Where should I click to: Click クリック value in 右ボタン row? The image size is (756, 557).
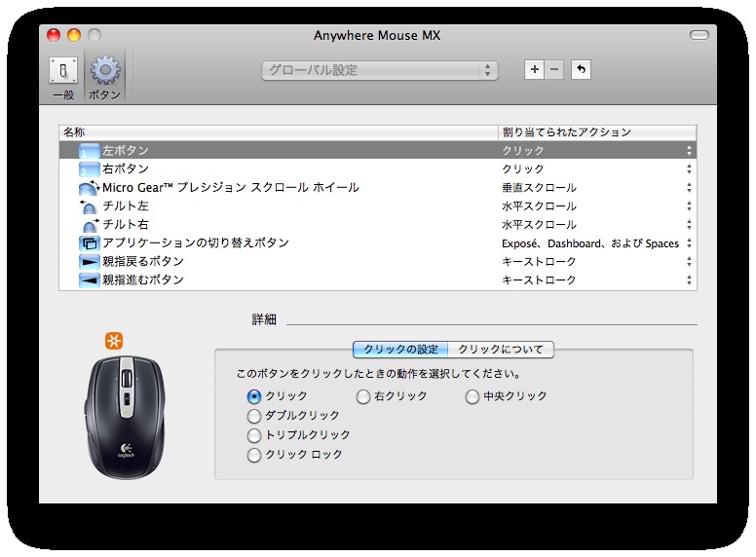click(523, 169)
